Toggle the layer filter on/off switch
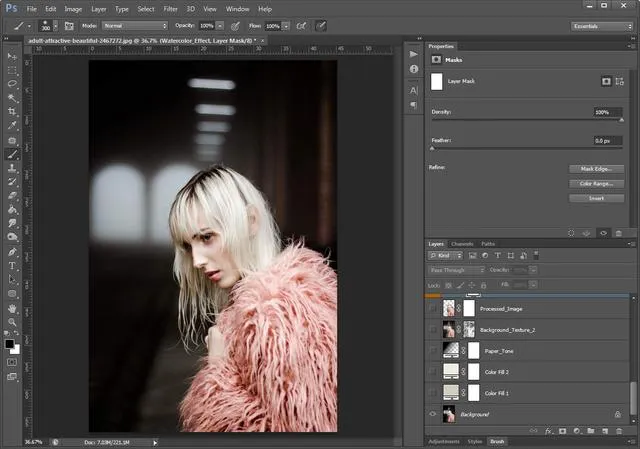Viewport: 640px width, 449px height. (x=536, y=255)
